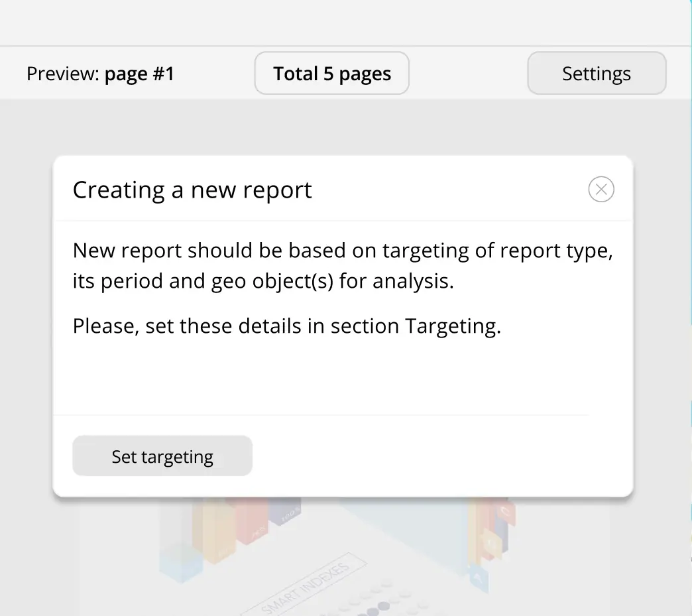
Task: Close the Creating a new report dialog
Action: [601, 190]
